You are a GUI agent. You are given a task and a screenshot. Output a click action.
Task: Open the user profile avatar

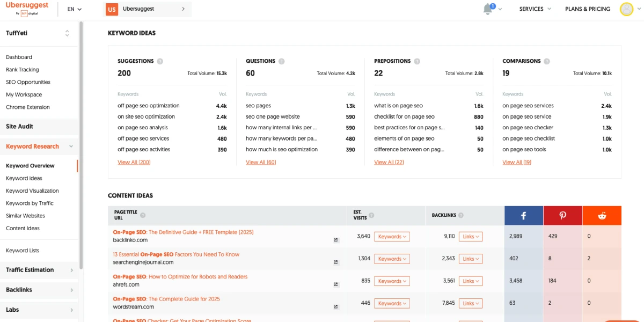pos(626,9)
